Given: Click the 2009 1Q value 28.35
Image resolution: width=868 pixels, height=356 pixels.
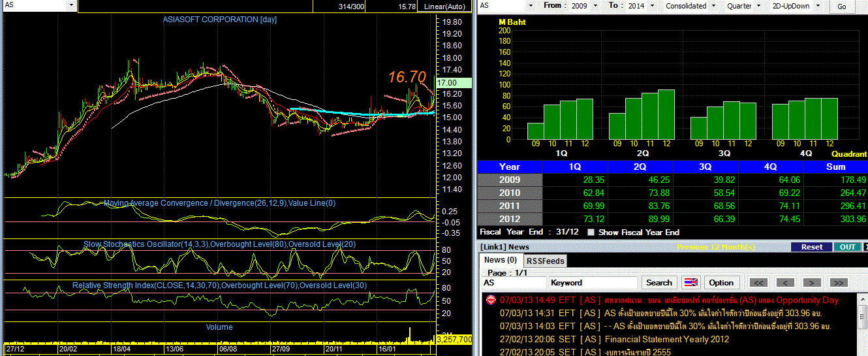Looking at the screenshot, I should (x=594, y=180).
